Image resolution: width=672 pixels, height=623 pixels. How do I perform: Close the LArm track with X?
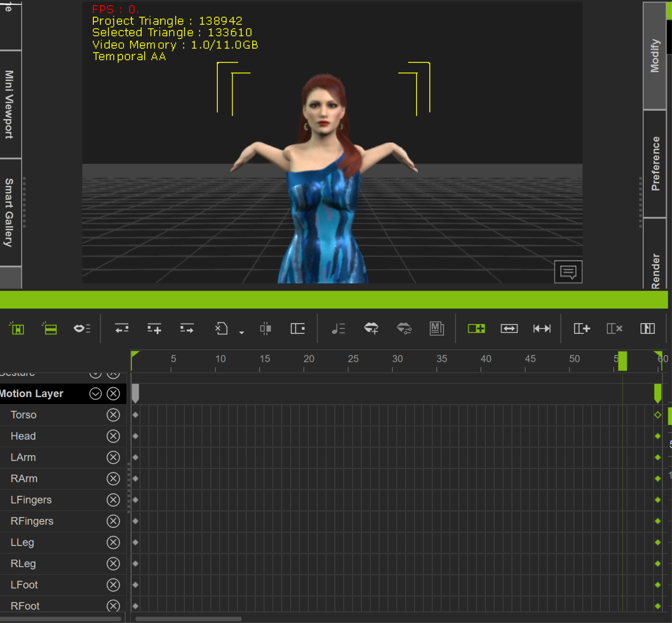tap(113, 457)
